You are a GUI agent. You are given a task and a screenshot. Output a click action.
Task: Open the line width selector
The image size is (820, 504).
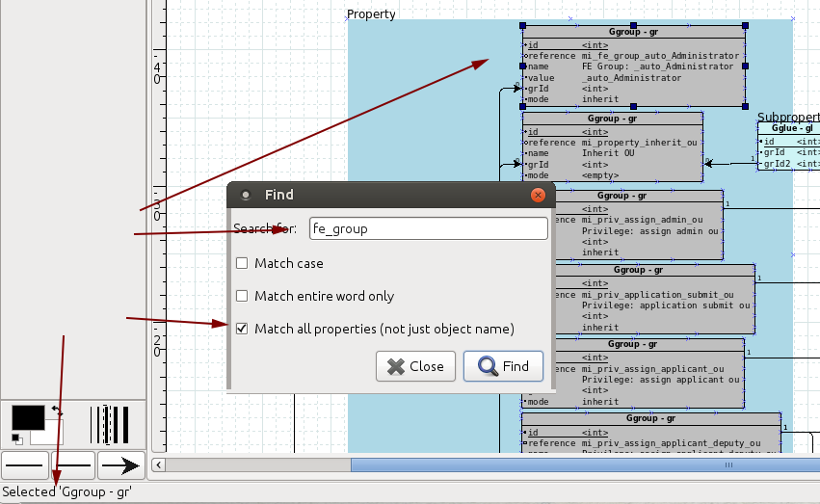tap(109, 424)
